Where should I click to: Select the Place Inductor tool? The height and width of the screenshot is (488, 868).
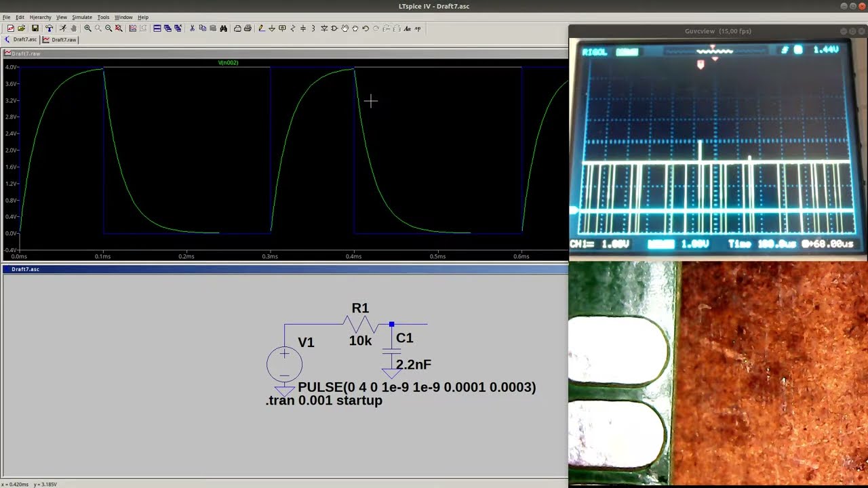click(x=313, y=28)
